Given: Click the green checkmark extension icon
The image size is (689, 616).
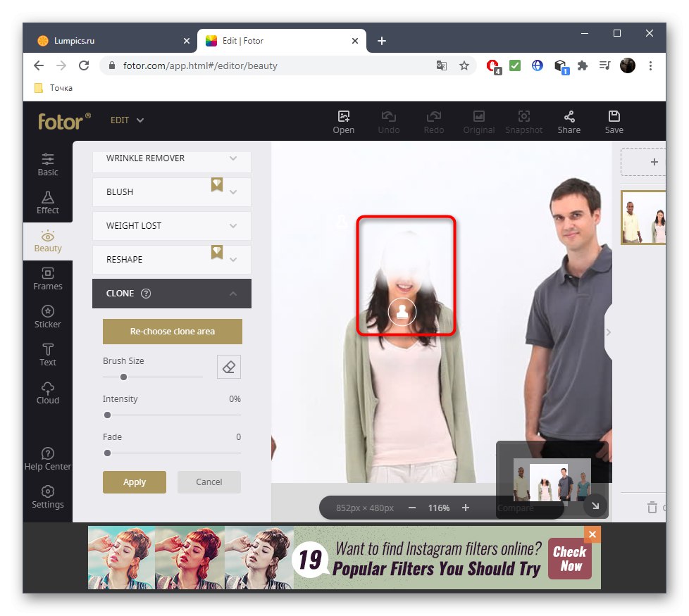Looking at the screenshot, I should pos(514,65).
